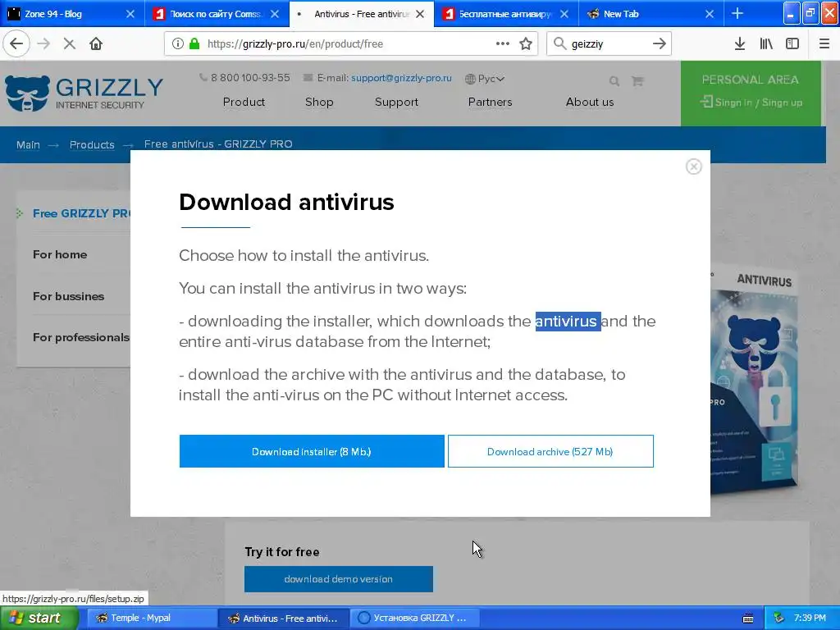Close the Antivirus - Free antivirus tab
The image size is (840, 630).
tap(420, 14)
